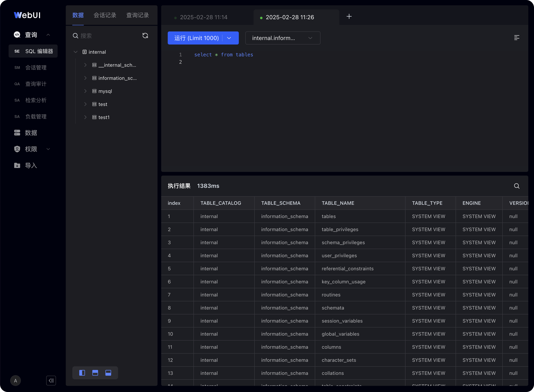The width and height of the screenshot is (534, 392).
Task: Click the user avatar A
Action: point(16,381)
